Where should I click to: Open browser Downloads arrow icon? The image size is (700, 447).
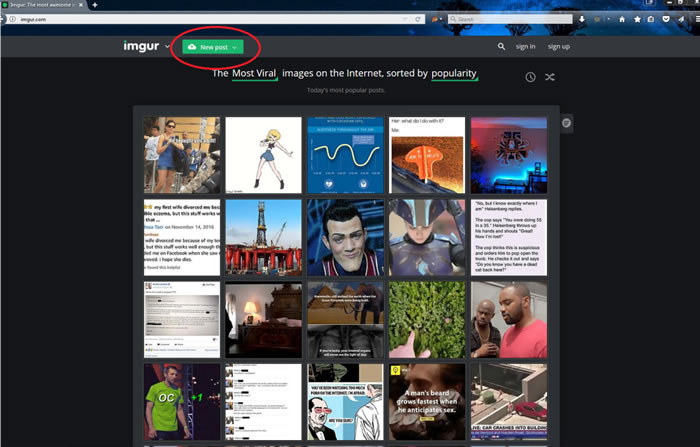click(582, 19)
